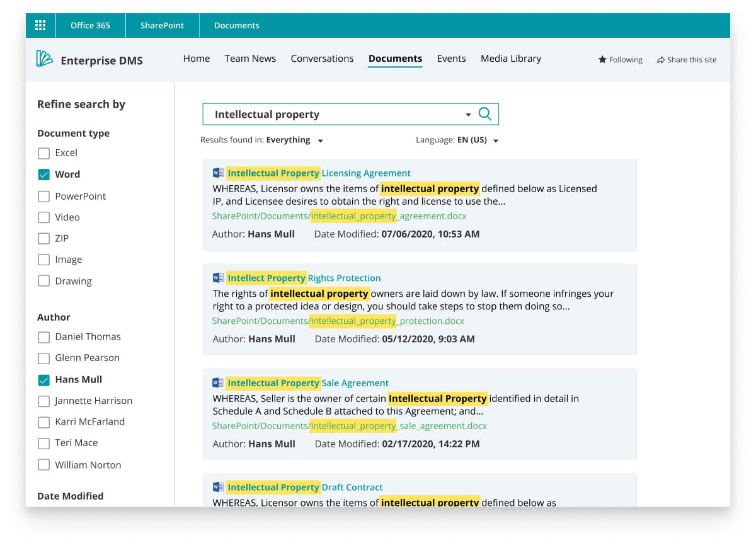Open the intellectual_property_sale_agreement.docx path link

(349, 426)
